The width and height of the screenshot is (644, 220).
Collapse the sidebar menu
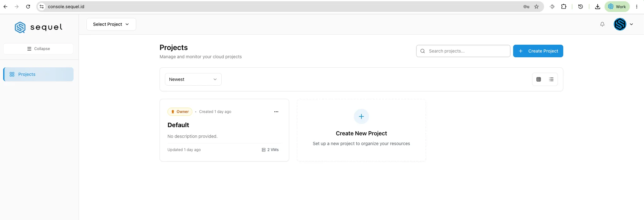pyautogui.click(x=38, y=49)
